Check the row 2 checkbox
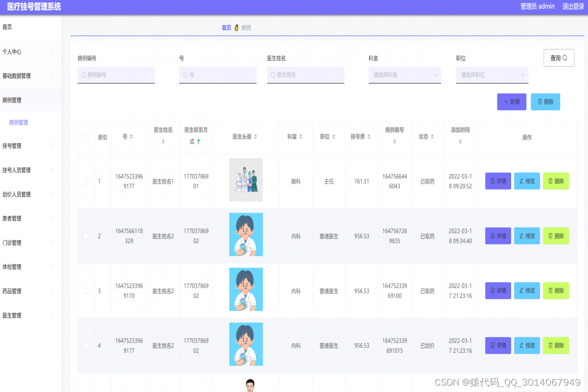Viewport: 588px width, 392px height. coord(86,236)
